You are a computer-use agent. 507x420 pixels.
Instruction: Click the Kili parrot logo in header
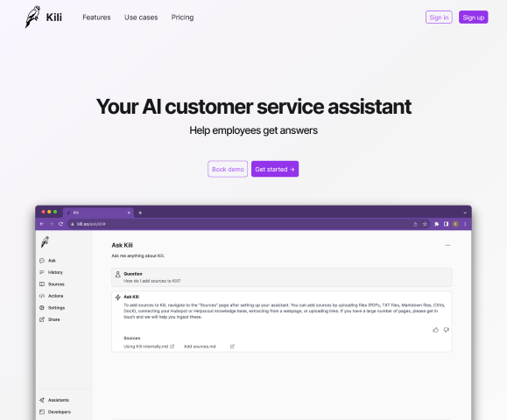[x=32, y=17]
